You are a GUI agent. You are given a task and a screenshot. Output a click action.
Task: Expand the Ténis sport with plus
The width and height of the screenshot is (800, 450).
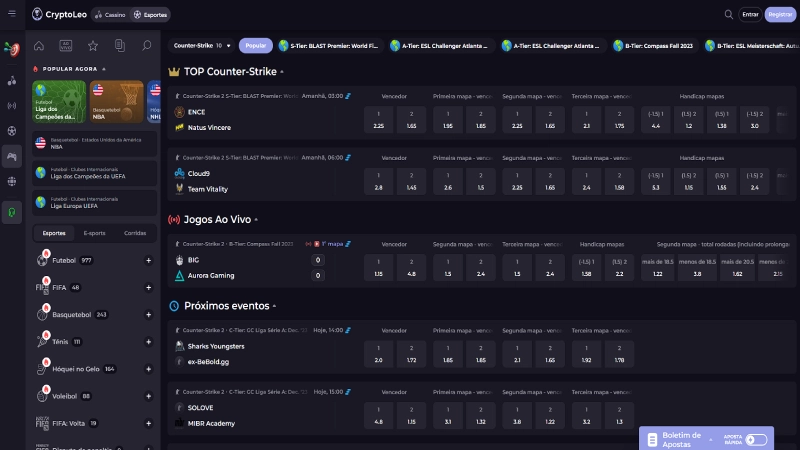pos(148,341)
